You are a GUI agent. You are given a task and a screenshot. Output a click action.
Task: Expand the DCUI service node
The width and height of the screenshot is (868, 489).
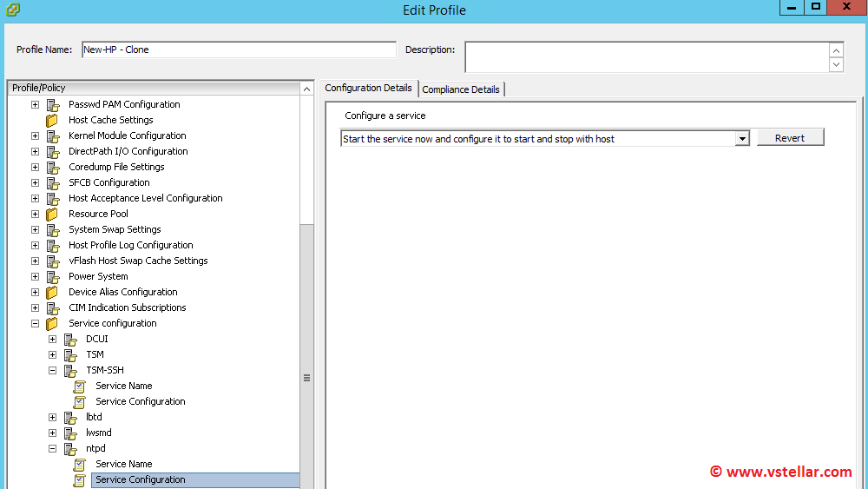click(52, 340)
